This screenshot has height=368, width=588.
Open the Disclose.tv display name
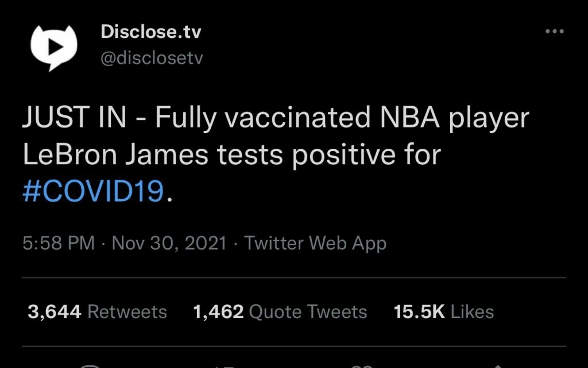point(150,32)
